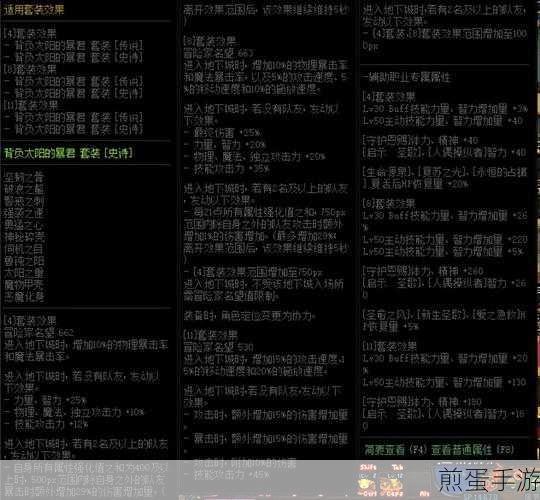Screen dimensions: 540x500
Task: Click the skill icon in the Shift slot
Action: coord(367,483)
